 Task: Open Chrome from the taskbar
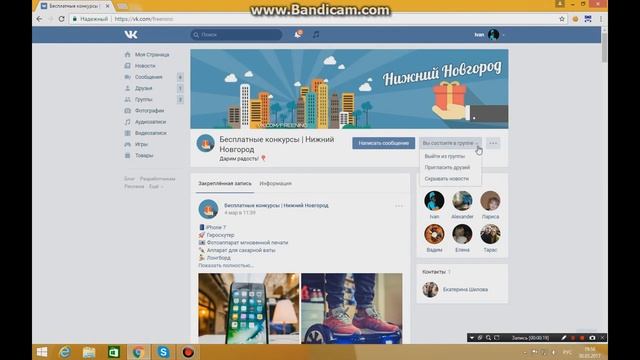138,352
